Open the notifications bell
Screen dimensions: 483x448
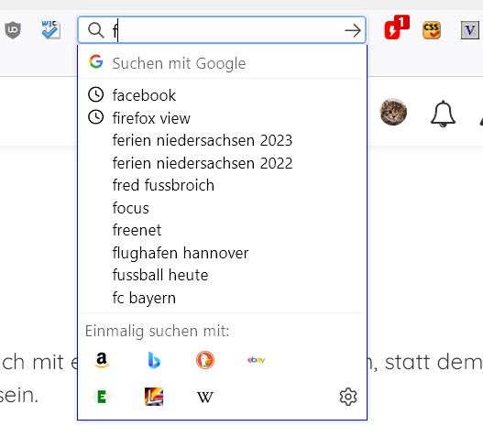(x=443, y=114)
